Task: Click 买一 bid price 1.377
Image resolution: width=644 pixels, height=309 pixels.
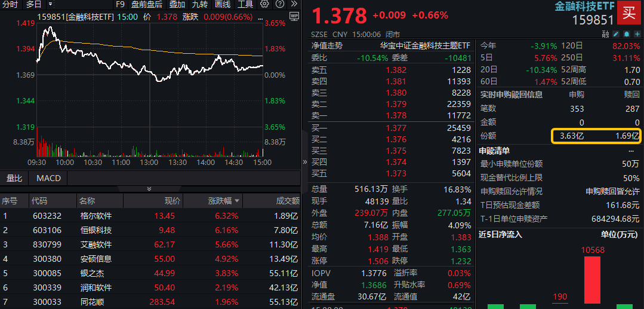Action: pyautogui.click(x=396, y=128)
